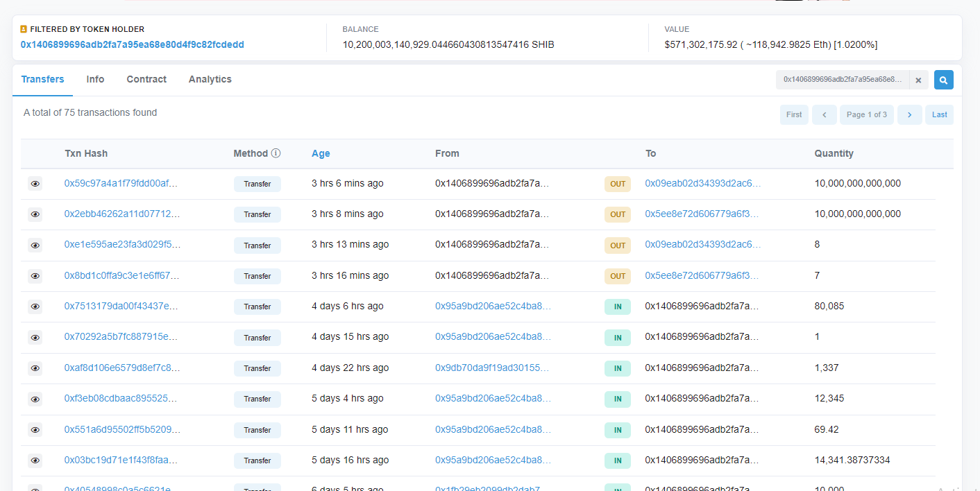Select the $571,302,175.92 value text

point(770,44)
